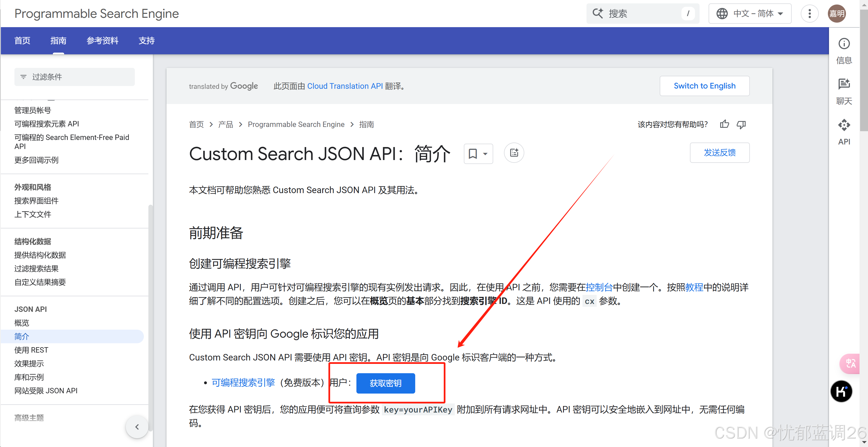Open 提供结构化数据 in sidebar
This screenshot has width=868, height=447.
click(40, 255)
